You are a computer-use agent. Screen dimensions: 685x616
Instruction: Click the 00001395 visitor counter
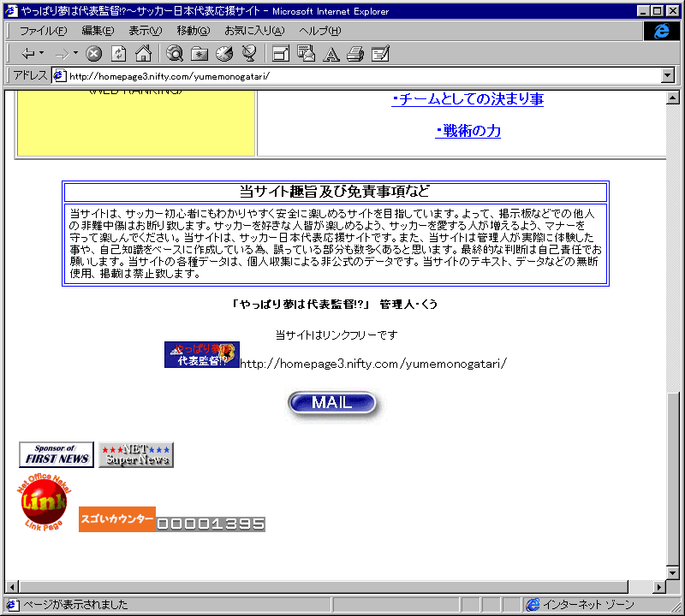click(x=211, y=524)
